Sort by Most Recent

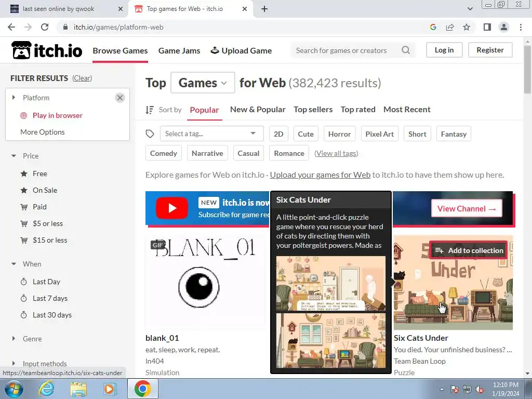coord(407,110)
